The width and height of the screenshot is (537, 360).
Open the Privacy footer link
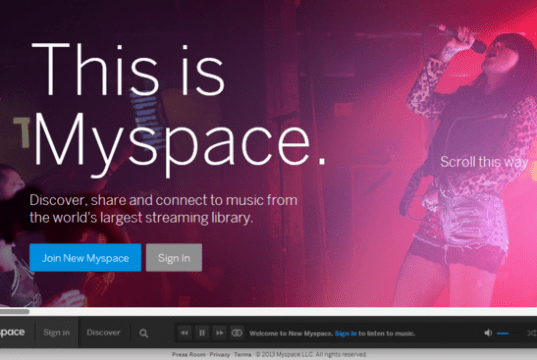tap(220, 355)
